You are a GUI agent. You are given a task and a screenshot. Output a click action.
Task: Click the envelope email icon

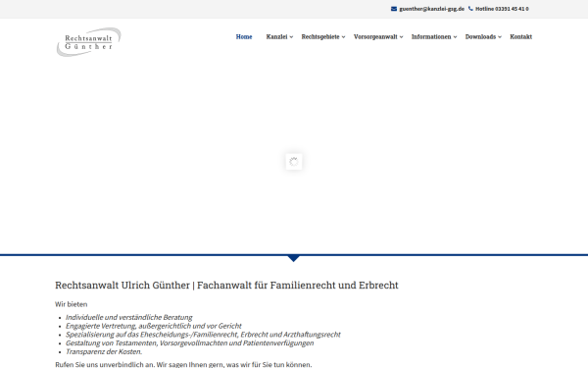(x=394, y=9)
